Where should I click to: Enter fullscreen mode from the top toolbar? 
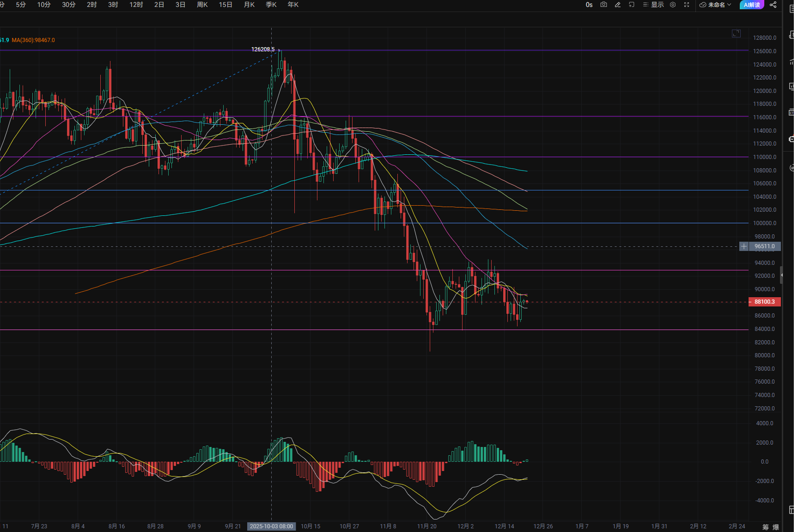[687, 5]
